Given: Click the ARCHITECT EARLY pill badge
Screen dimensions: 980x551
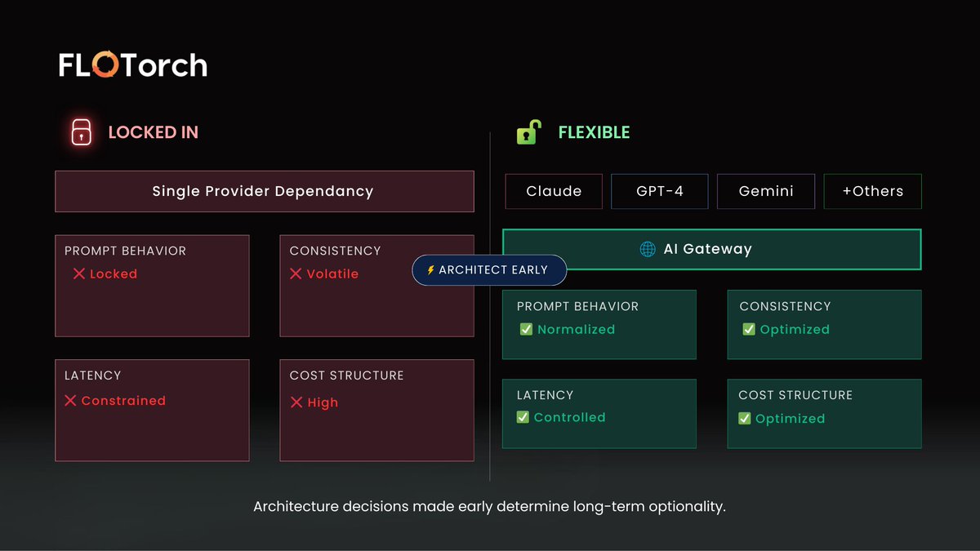Looking at the screenshot, I should [489, 270].
